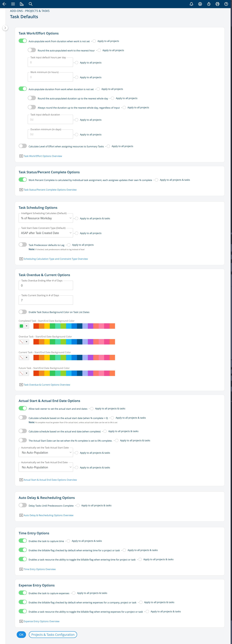Screen dimensions: 232x644
Task: Enable Calculate Level of Effort for Summary Tasks
Action: tap(23, 146)
